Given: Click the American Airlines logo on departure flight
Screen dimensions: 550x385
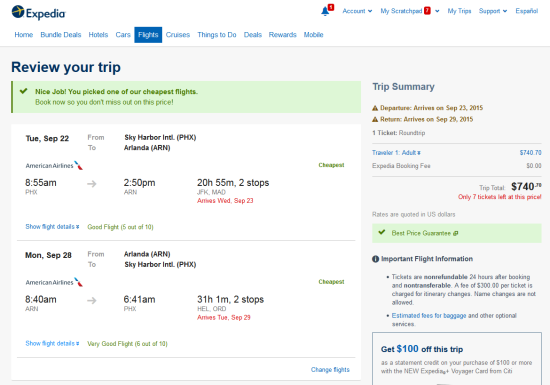Looking at the screenshot, I should 54,166.
